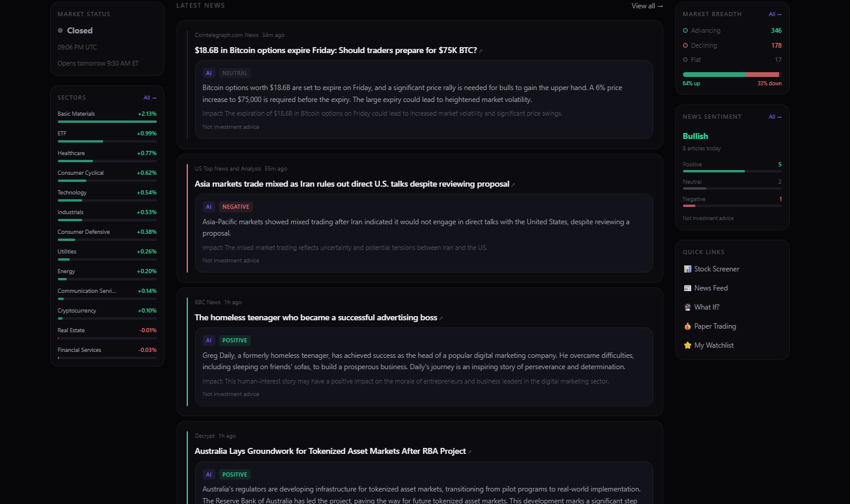Open "All" link in News Sentiment panel
The image size is (850, 504).
[775, 117]
